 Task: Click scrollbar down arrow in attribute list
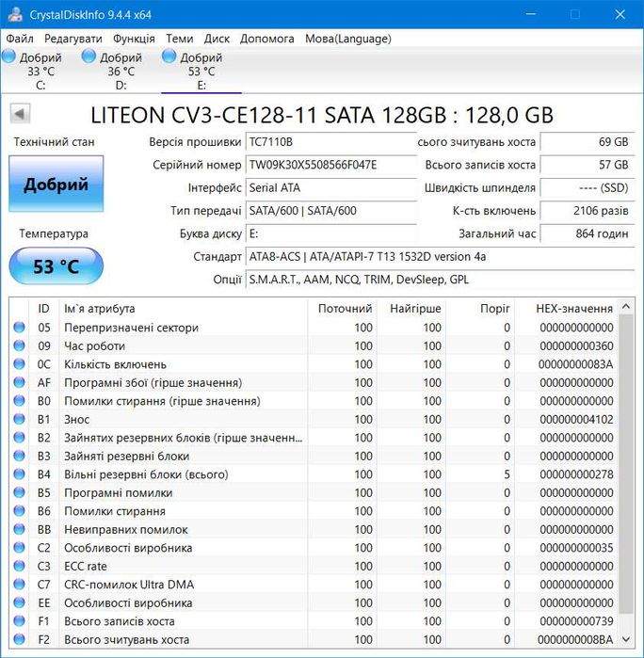626,639
